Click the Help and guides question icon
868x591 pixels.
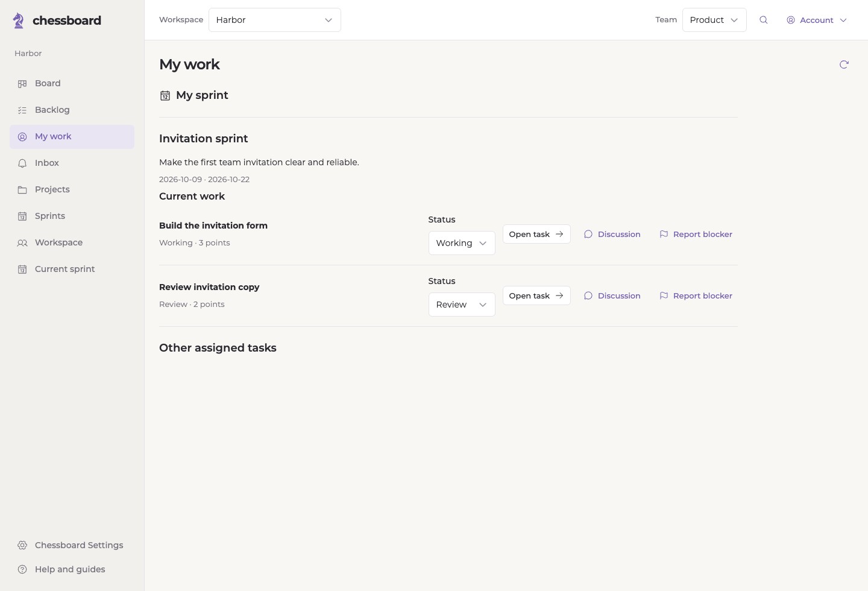point(22,569)
